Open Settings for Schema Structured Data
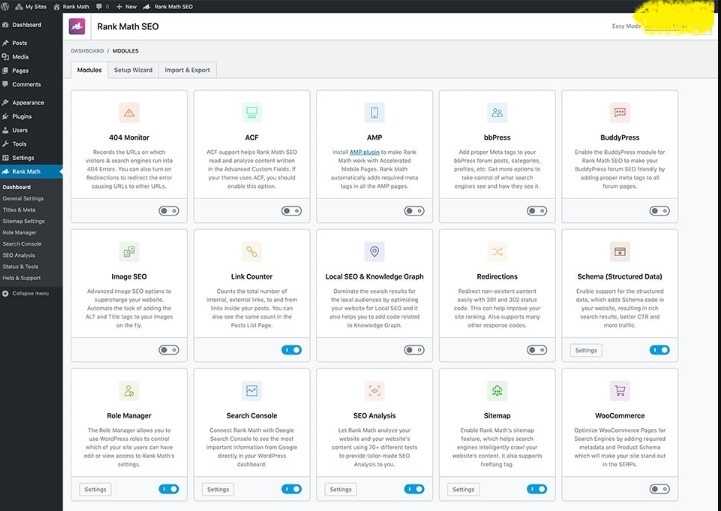The width and height of the screenshot is (721, 511). 586,350
